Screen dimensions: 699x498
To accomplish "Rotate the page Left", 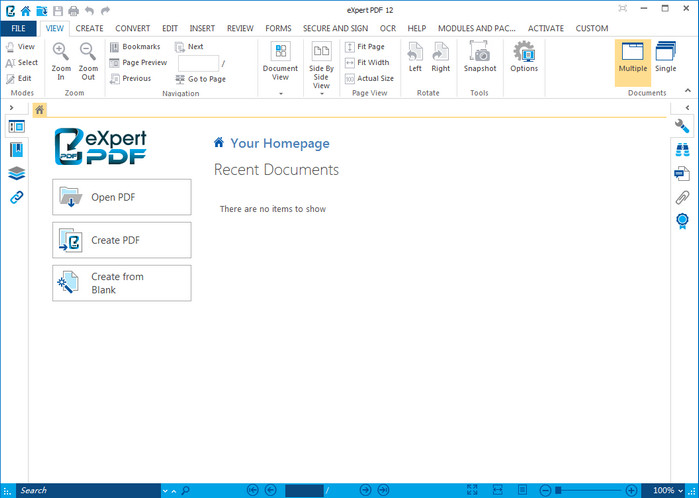I will (415, 54).
